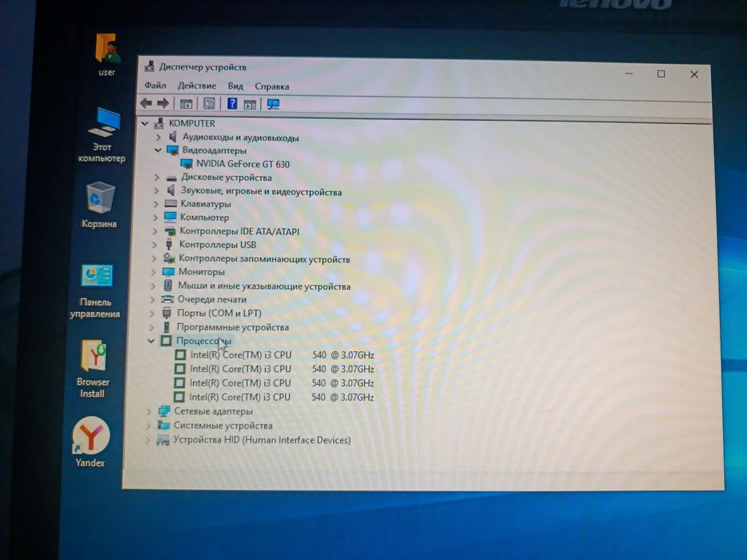
Task: Open the Файл menu
Action: click(155, 86)
